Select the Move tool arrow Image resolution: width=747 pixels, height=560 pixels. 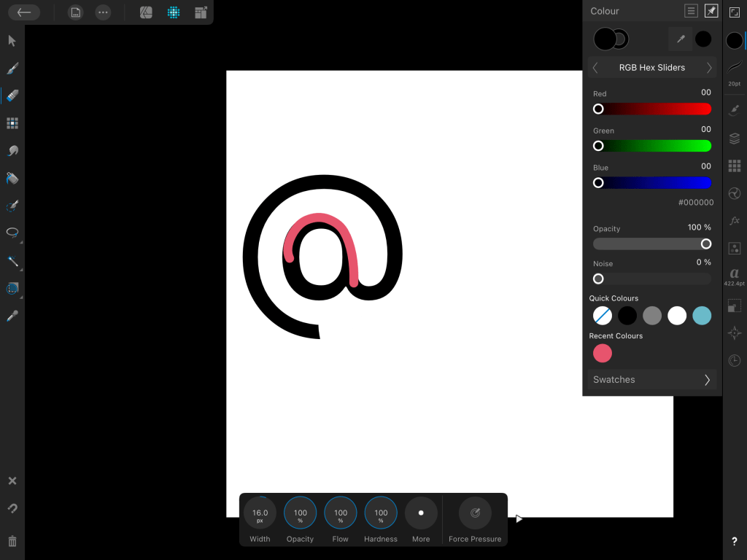(x=12, y=41)
